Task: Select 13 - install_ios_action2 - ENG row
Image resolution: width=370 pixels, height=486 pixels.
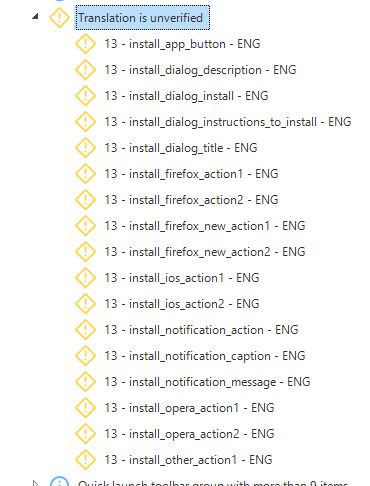Action: [182, 304]
